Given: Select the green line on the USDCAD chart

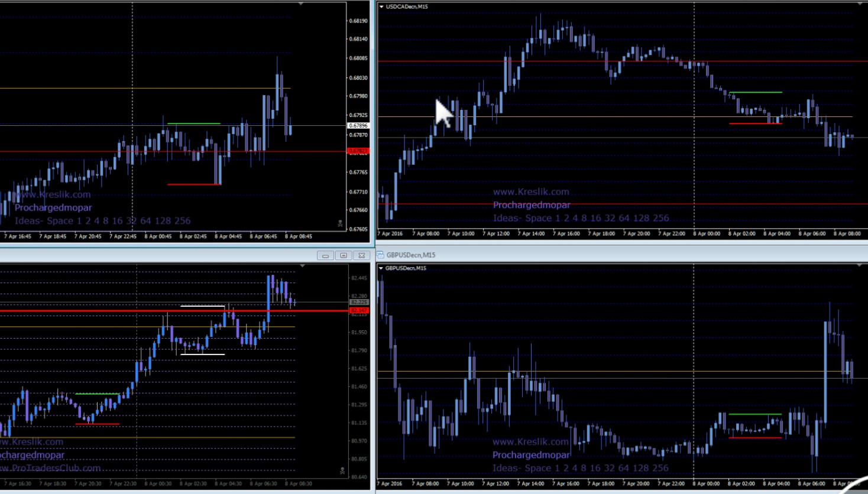Looking at the screenshot, I should click(756, 92).
